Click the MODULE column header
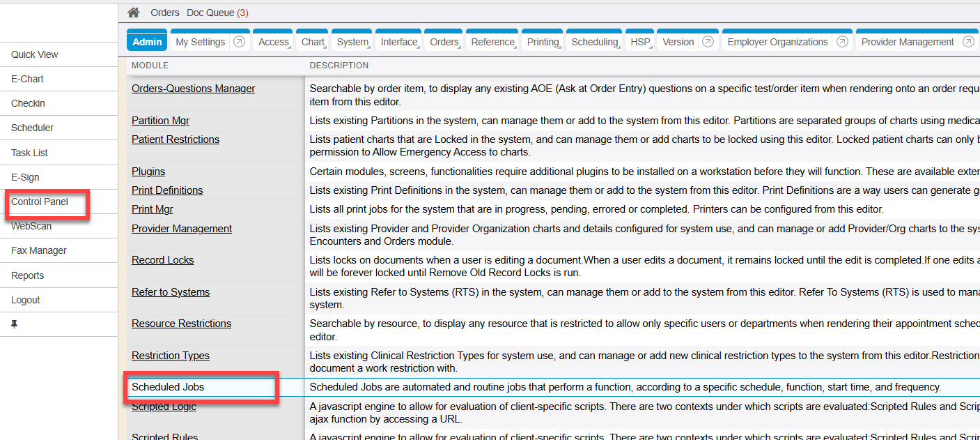 150,66
